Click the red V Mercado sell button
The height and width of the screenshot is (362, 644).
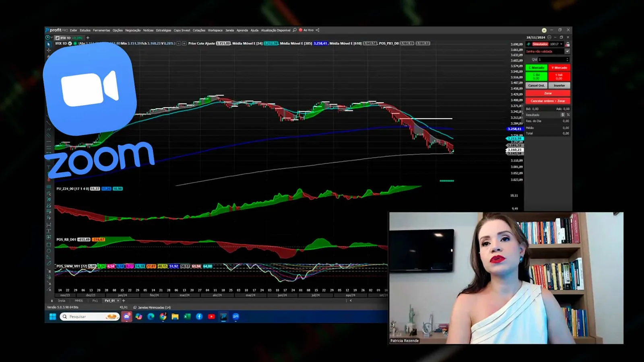559,68
